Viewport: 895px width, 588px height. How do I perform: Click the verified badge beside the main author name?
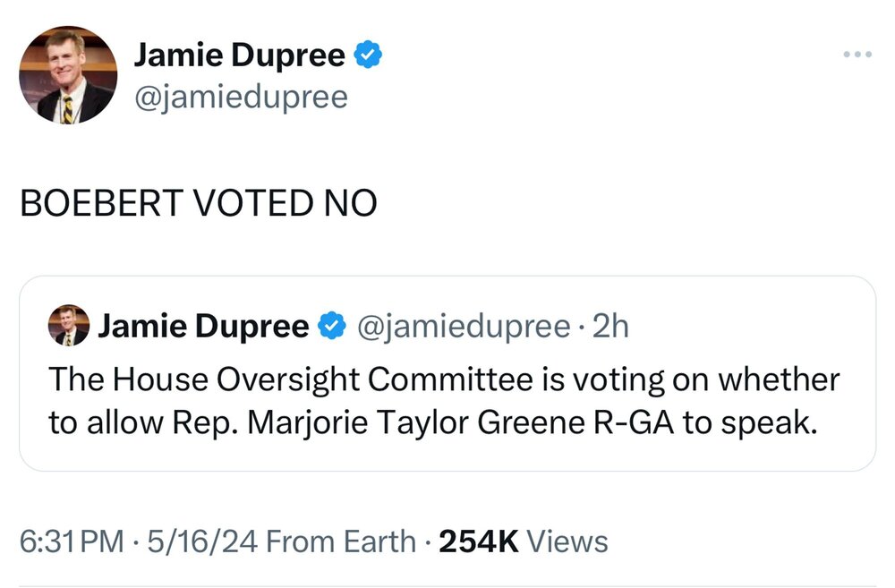pyautogui.click(x=367, y=56)
